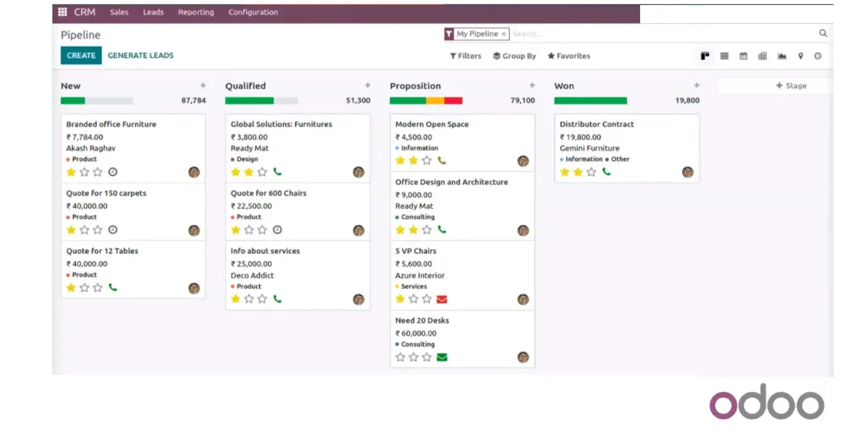Open activity clock on Branded office Furniture card

[113, 172]
